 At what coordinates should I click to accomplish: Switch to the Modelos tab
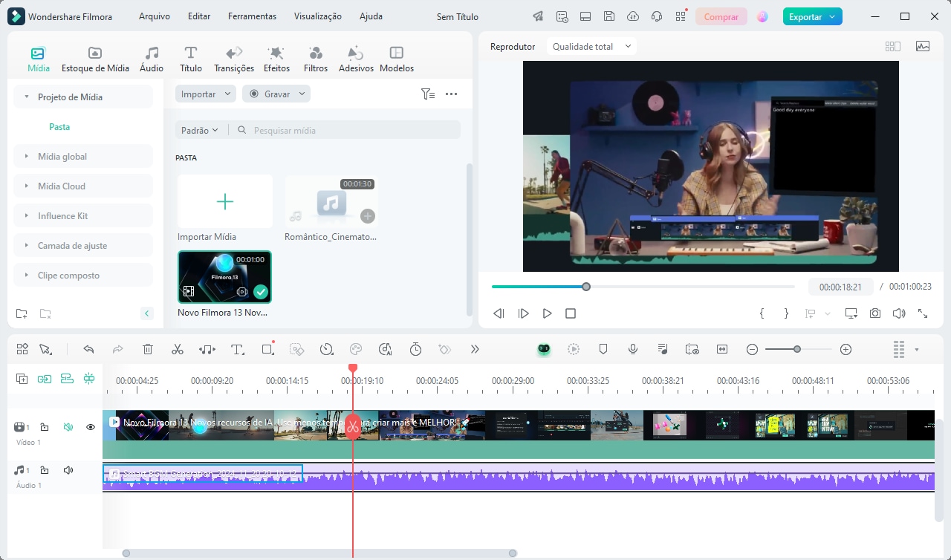click(x=397, y=59)
